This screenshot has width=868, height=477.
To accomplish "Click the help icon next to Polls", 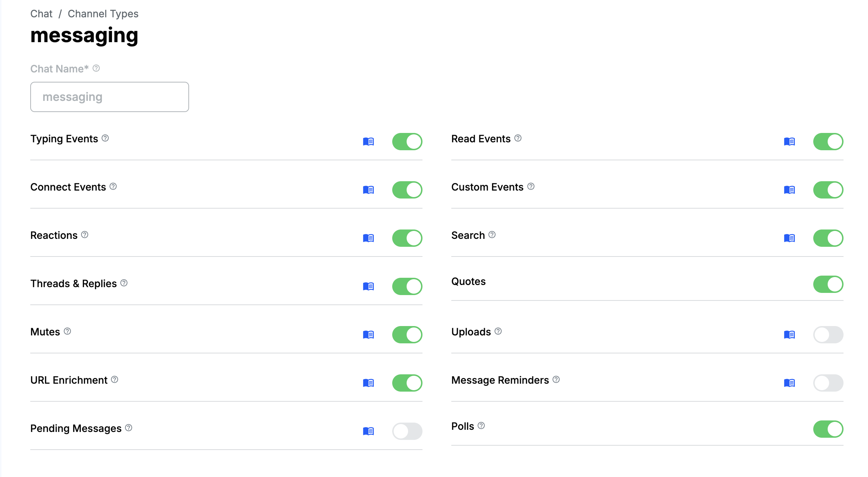I will click(x=481, y=426).
